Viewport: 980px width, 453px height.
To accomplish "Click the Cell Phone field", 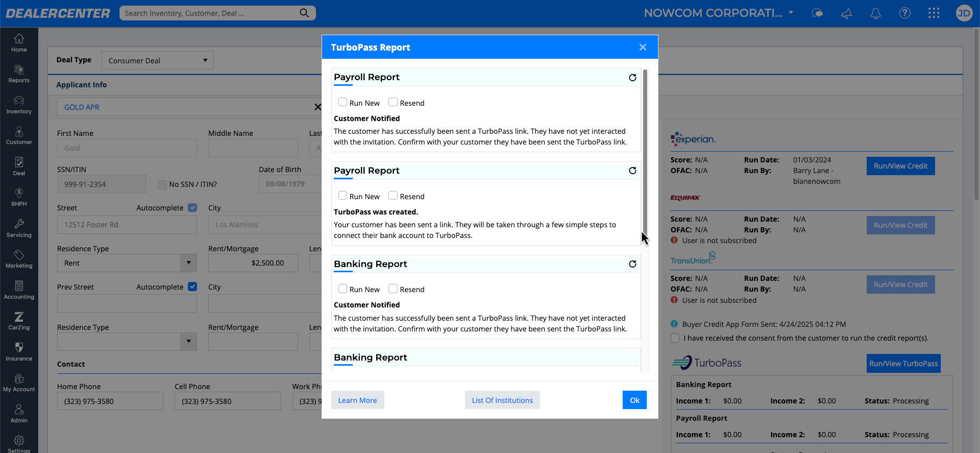I will [x=228, y=401].
